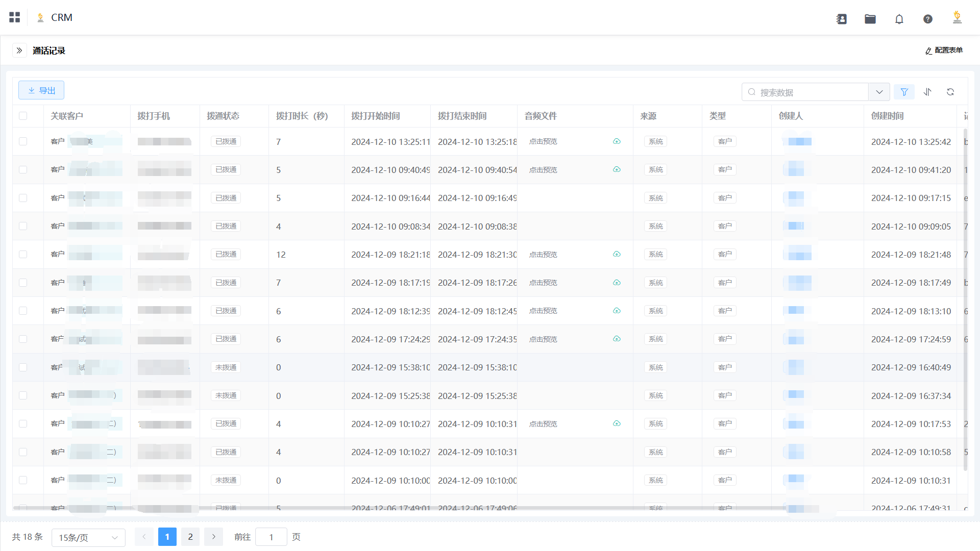The height and width of the screenshot is (551, 980).
Task: Open the 15条/页 page size dropdown
Action: tap(88, 537)
